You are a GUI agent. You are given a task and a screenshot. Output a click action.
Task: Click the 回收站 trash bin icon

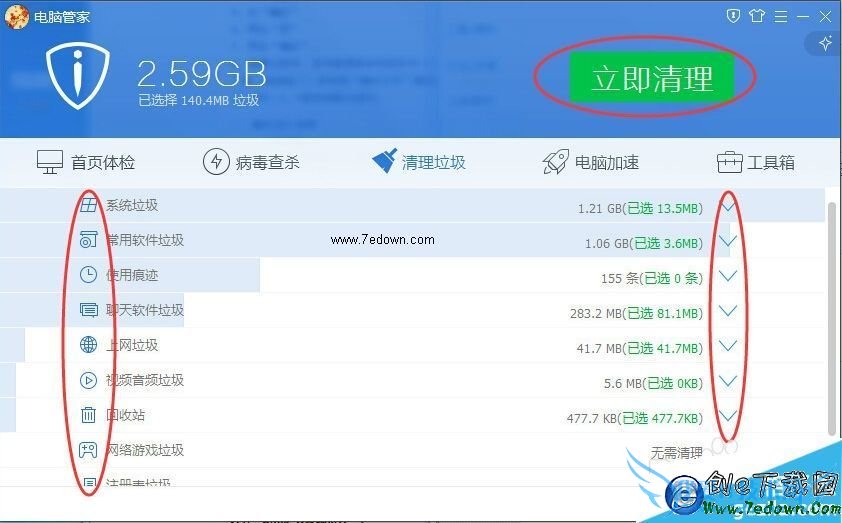[x=89, y=415]
